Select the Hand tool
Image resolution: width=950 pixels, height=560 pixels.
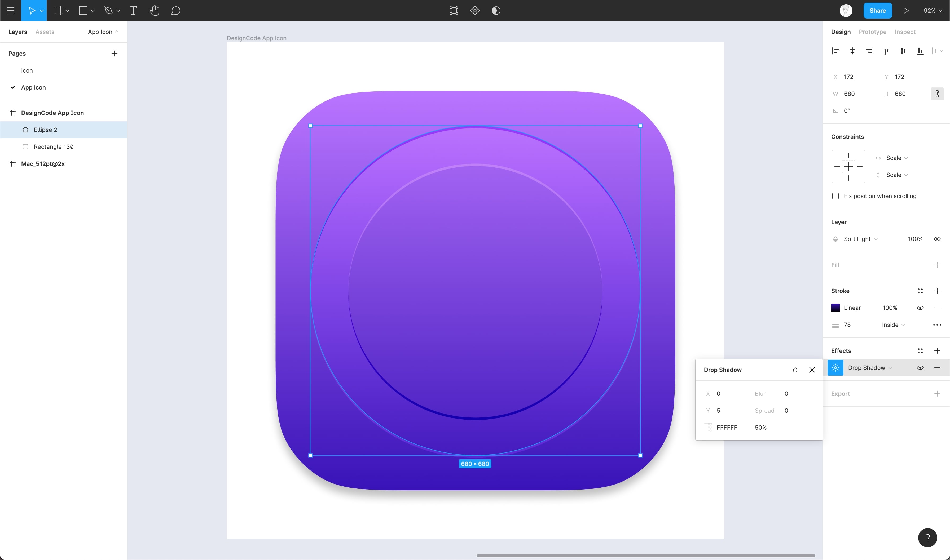[x=155, y=11]
